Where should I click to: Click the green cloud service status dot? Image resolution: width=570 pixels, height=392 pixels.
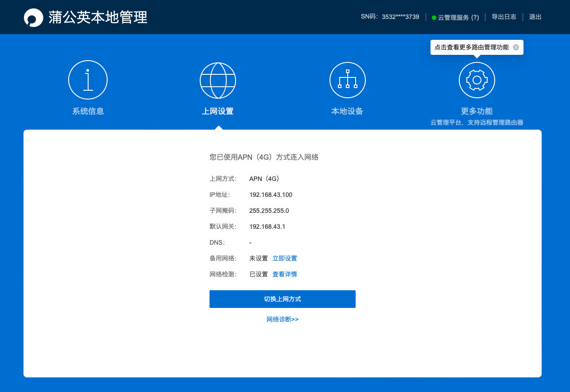point(434,17)
